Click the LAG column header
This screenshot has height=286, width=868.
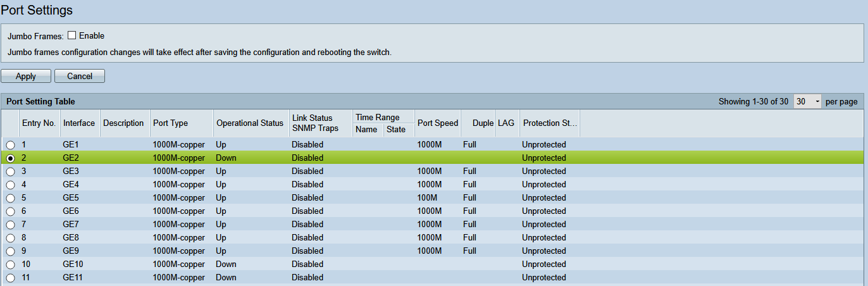[x=506, y=123]
